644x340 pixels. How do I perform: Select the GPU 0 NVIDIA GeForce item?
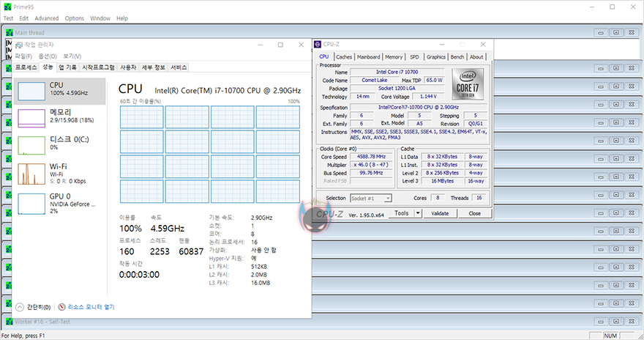tap(60, 204)
